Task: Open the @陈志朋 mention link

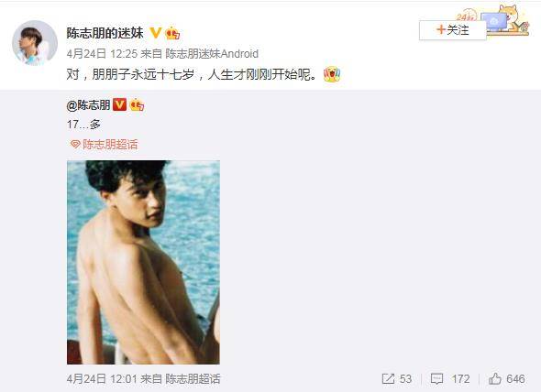Action: (x=88, y=104)
